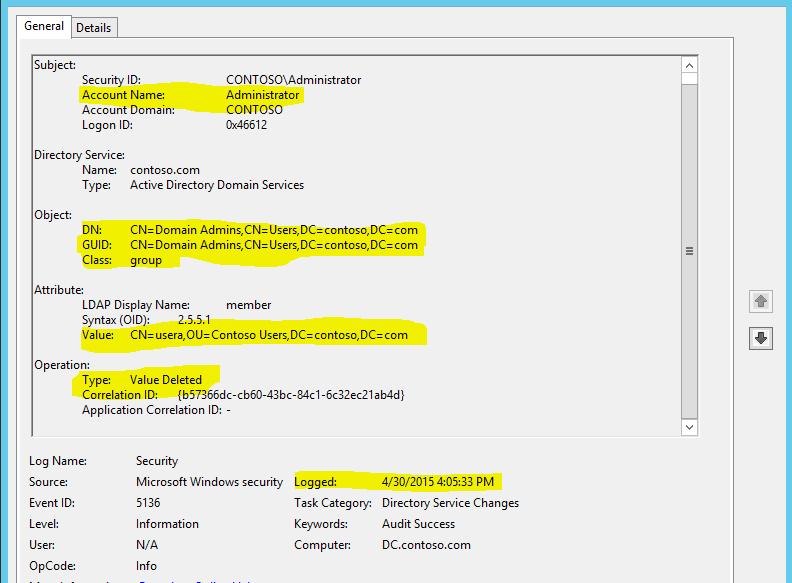The height and width of the screenshot is (583, 792).
Task: Click the Class value group
Action: tap(146, 260)
